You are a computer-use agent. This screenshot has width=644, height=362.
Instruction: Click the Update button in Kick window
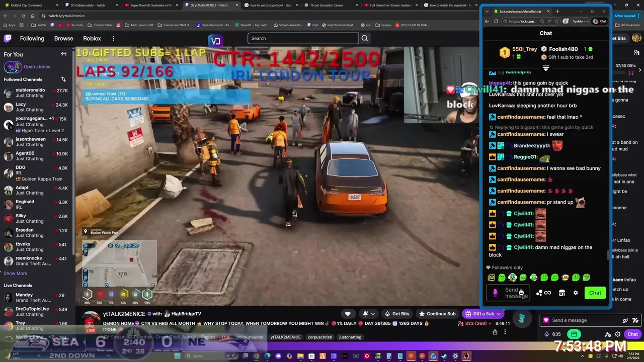580,21
